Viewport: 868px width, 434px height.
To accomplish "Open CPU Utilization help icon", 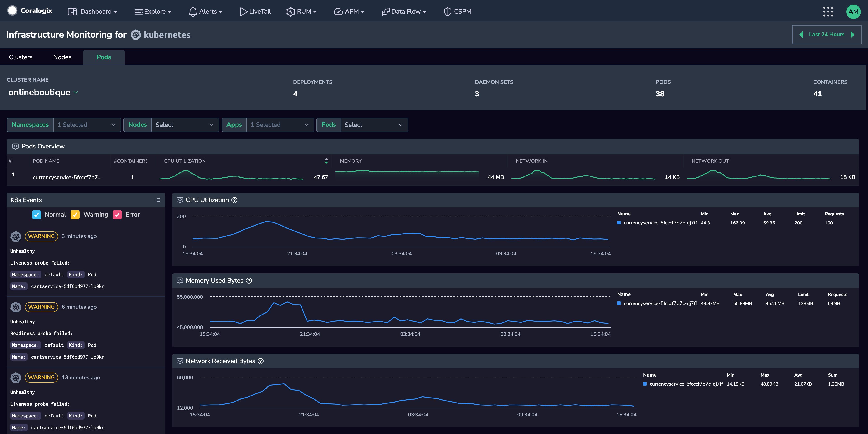I will click(235, 200).
